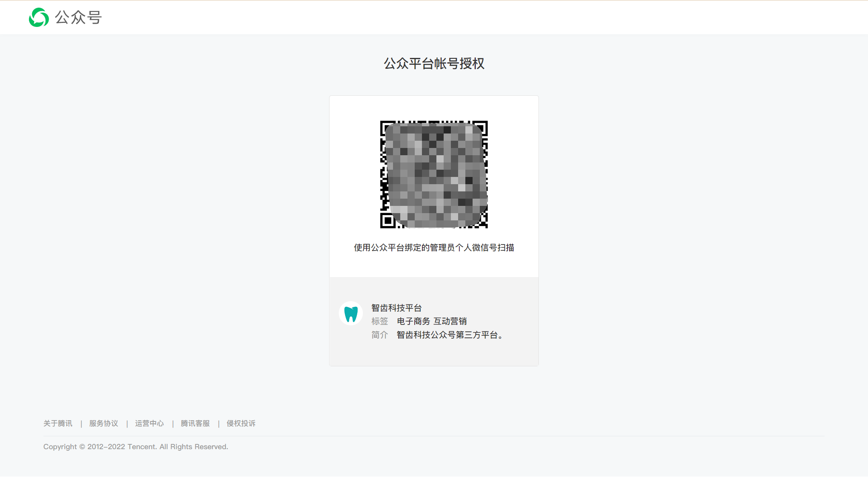Viewport: 868px width, 493px height.
Task: Click the 公众平台帐号授权 page title
Action: coord(434,64)
